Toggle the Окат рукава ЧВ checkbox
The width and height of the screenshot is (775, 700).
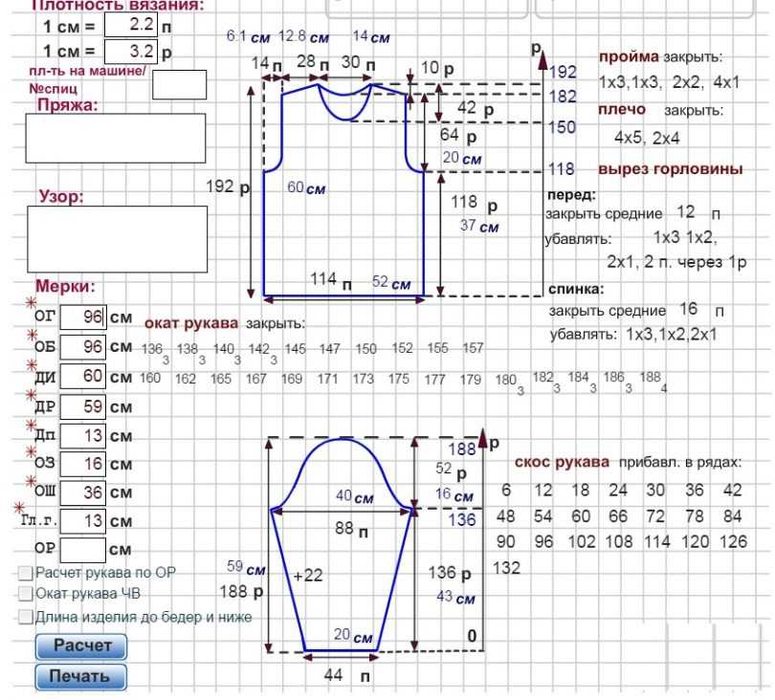[x=26, y=594]
